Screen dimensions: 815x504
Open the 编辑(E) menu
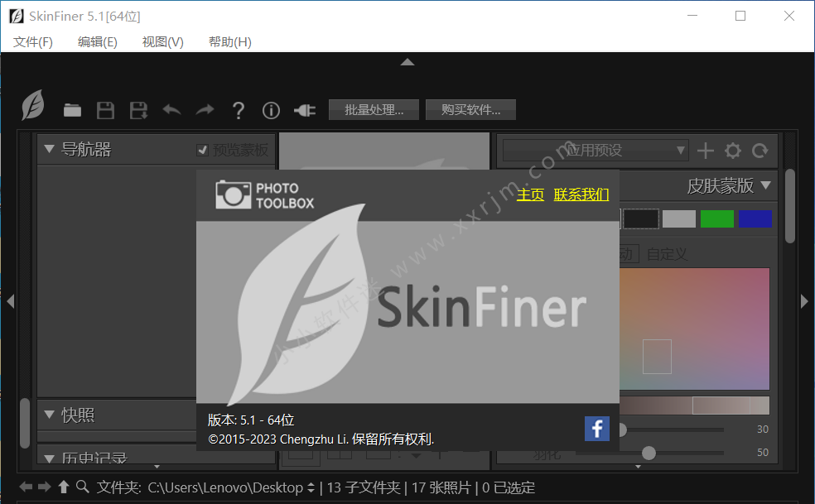coord(97,41)
